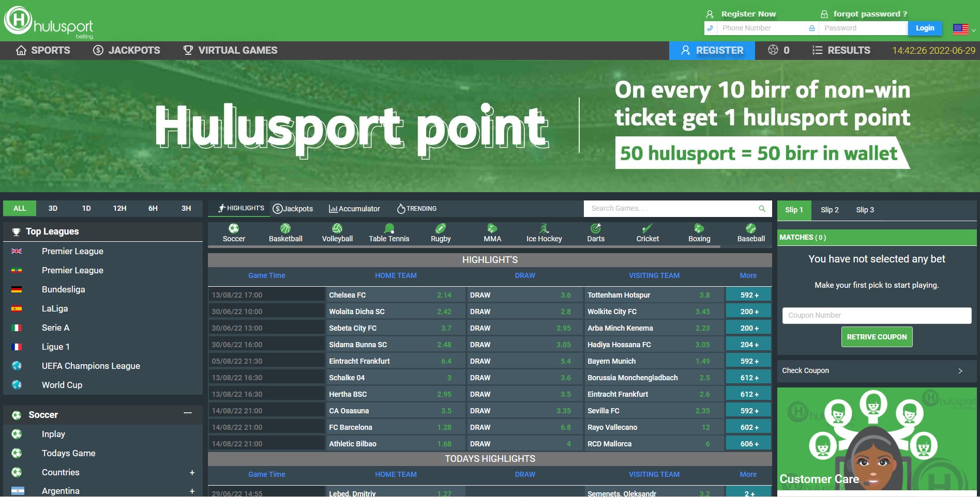Click the hulusport logo
Screen dimensions: 980x497
pos(49,22)
